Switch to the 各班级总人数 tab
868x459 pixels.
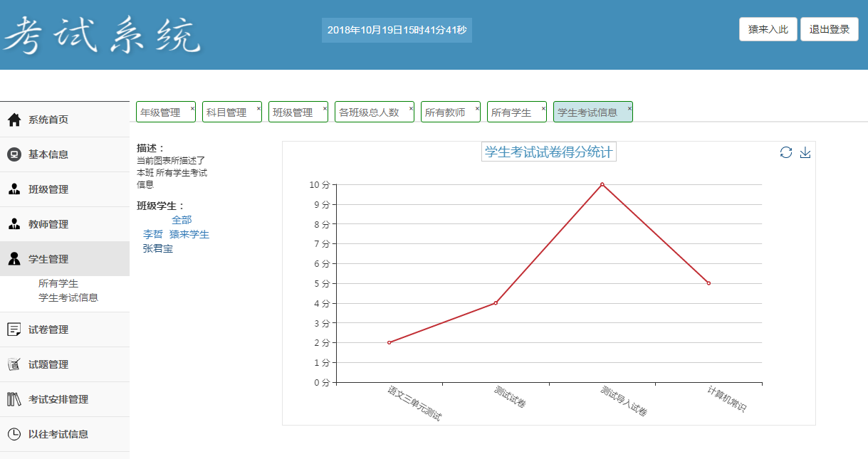(x=369, y=112)
